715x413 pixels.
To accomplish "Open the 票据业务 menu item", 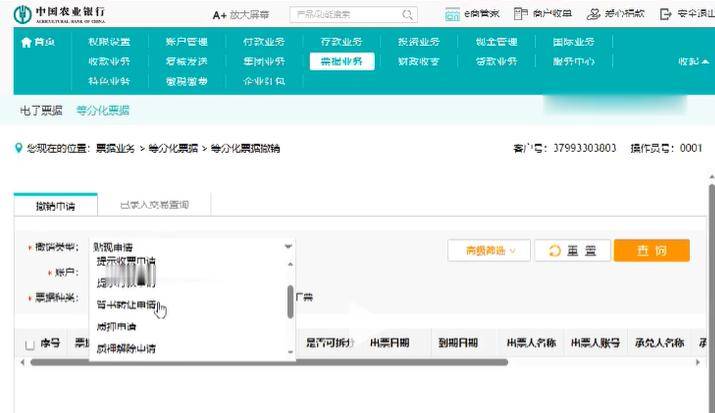I will 341,61.
